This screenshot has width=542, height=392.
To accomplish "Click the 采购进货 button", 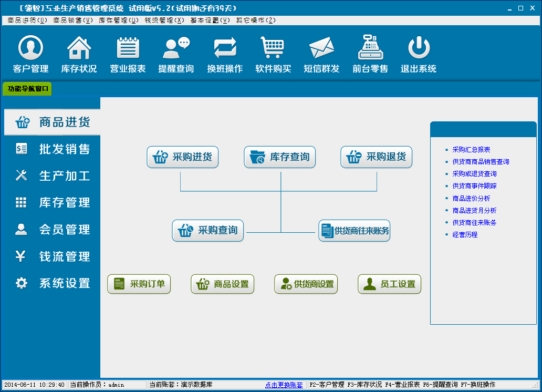I will click(183, 157).
